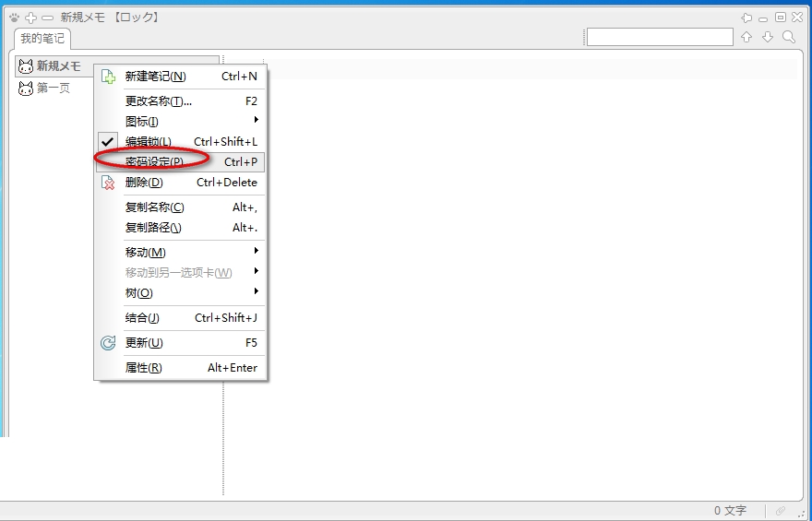Choose 复制路径 menu entry

pyautogui.click(x=180, y=228)
